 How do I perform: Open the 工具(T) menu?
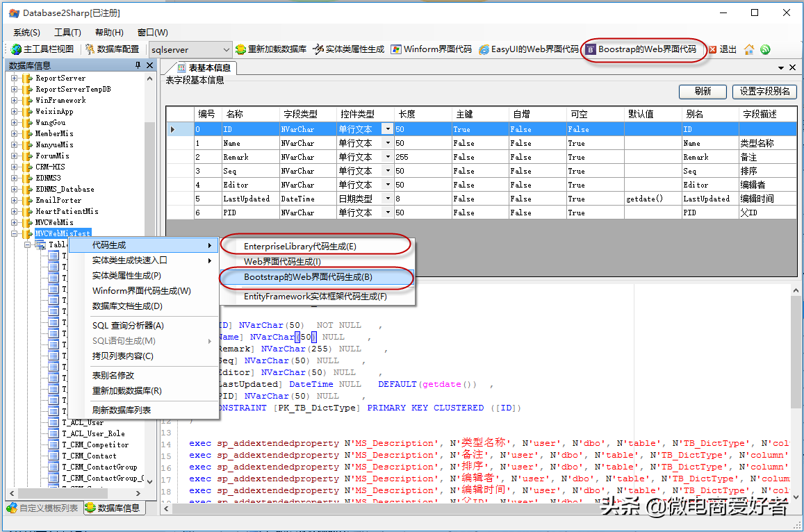point(67,32)
